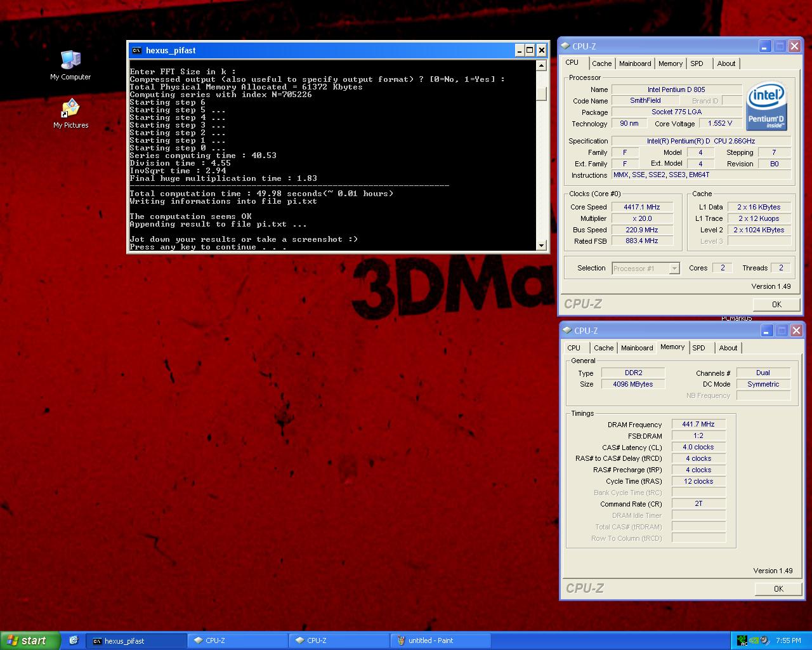Open the Windows Start menu
The height and width of the screenshot is (650, 812).
tap(30, 640)
